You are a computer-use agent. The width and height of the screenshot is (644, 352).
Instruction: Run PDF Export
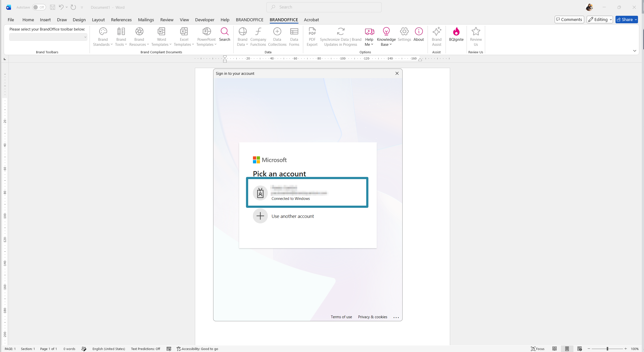pos(312,37)
